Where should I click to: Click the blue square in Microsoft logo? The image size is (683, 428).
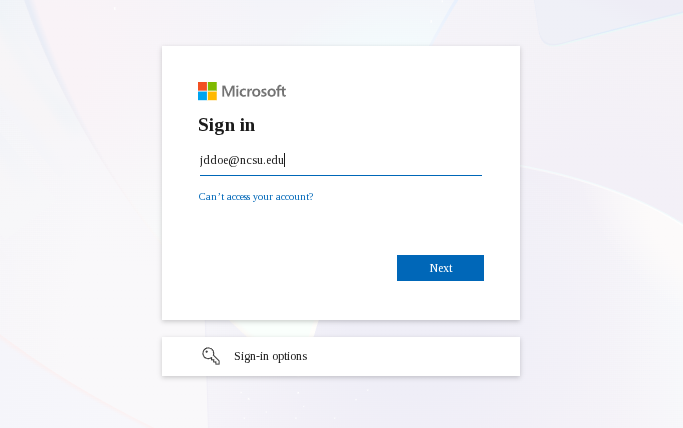point(202,96)
